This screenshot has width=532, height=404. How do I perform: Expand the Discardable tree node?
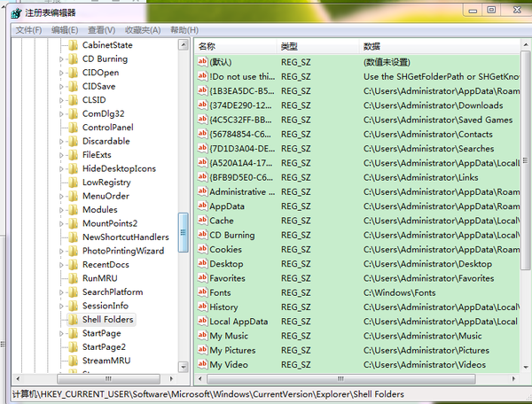tap(61, 142)
